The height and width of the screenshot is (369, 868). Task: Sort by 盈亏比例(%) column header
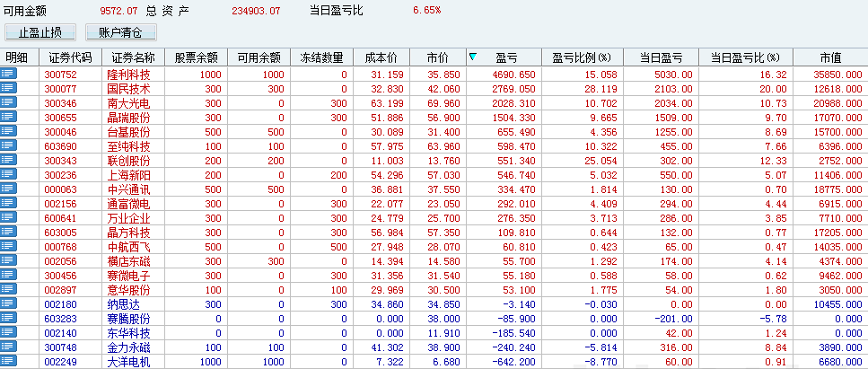pos(583,57)
